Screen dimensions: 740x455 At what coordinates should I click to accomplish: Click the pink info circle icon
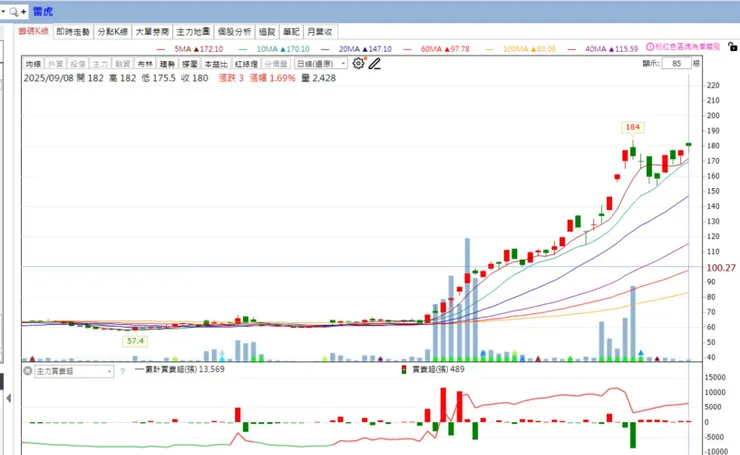pos(650,47)
